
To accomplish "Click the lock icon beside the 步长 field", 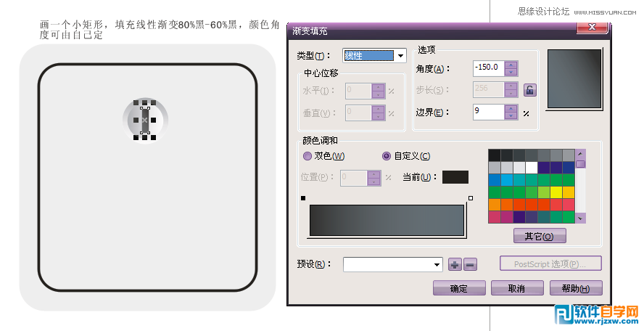I will (530, 90).
